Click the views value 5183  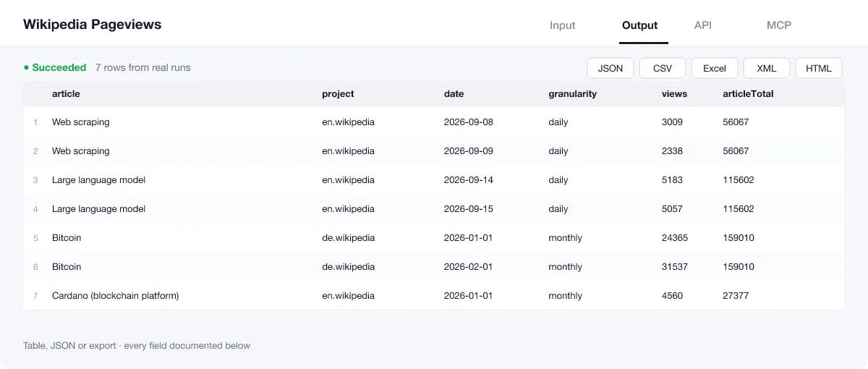coord(672,180)
